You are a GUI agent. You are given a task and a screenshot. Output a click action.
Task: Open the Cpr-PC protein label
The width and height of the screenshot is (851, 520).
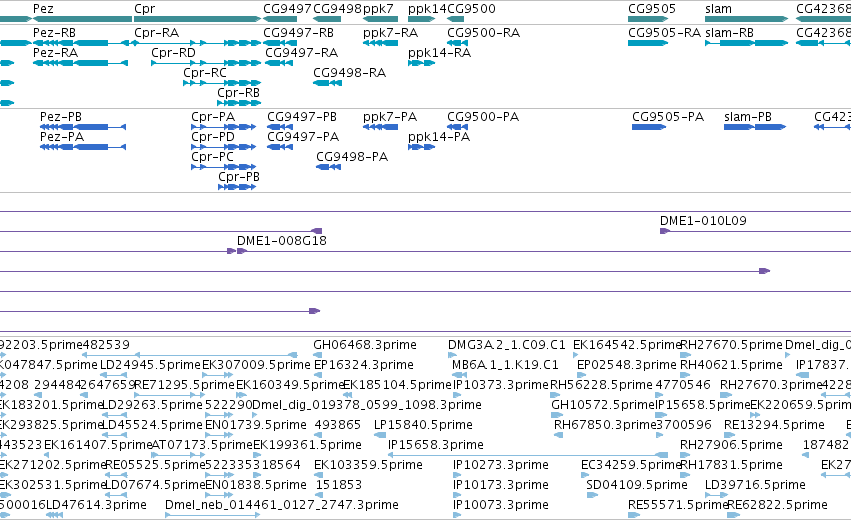212,157
